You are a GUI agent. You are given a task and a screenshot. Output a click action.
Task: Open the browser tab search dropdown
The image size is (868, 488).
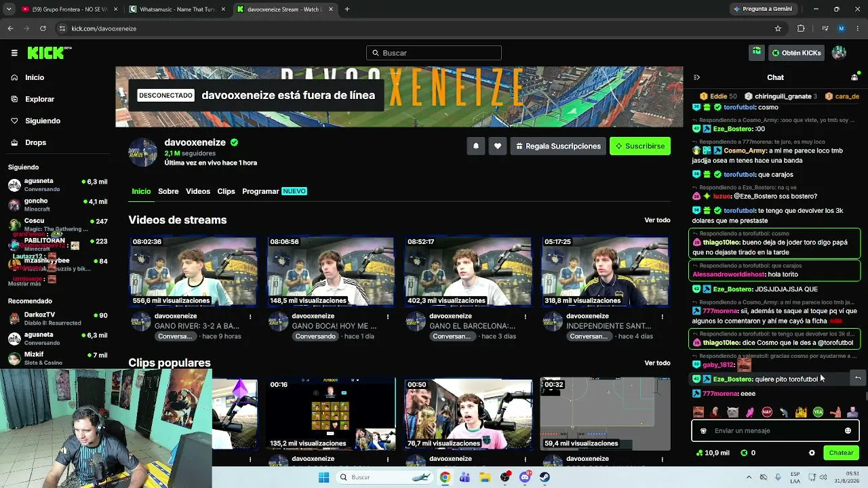coord(9,9)
